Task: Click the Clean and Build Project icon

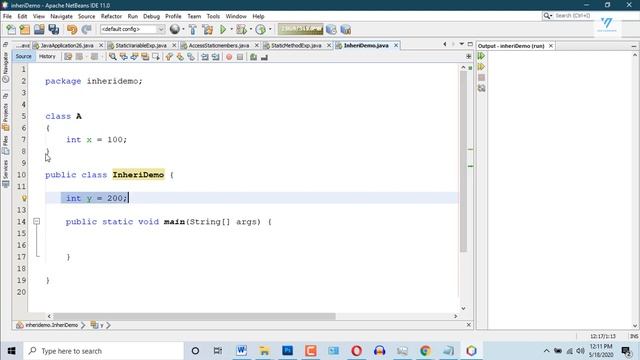Action: pyautogui.click(x=207, y=29)
